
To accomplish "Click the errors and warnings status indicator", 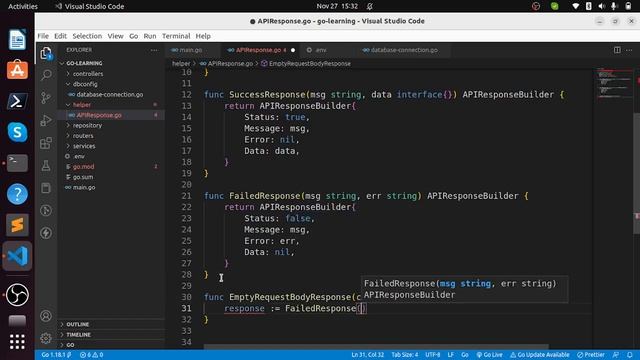I will click(x=91, y=355).
